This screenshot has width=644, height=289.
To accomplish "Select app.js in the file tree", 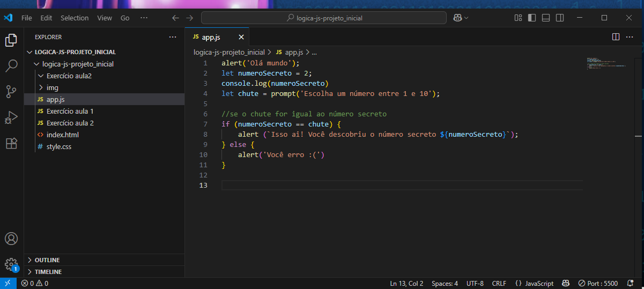I will point(105,99).
